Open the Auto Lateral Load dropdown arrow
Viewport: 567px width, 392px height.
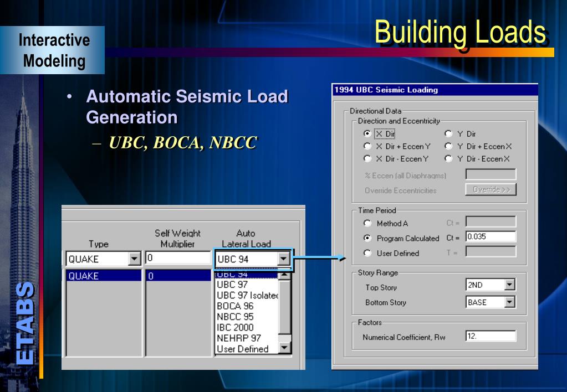point(284,259)
